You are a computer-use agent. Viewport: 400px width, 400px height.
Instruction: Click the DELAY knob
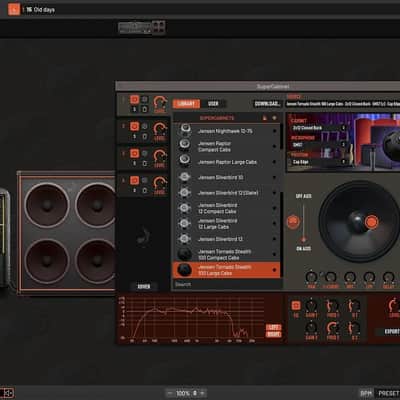(388, 277)
